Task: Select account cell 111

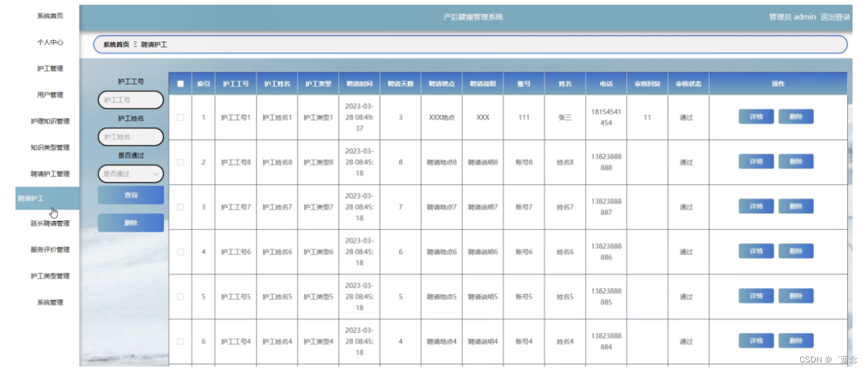Action: pyautogui.click(x=524, y=118)
